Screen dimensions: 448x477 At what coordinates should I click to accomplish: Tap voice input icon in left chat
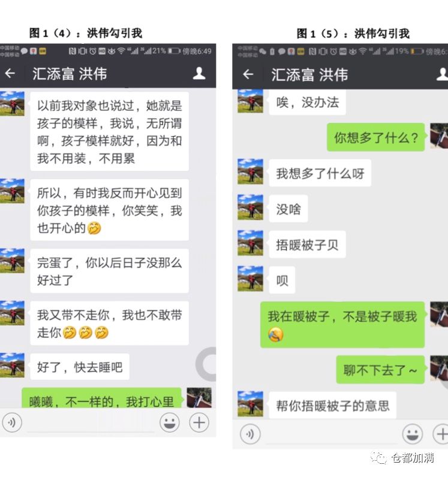(12, 422)
